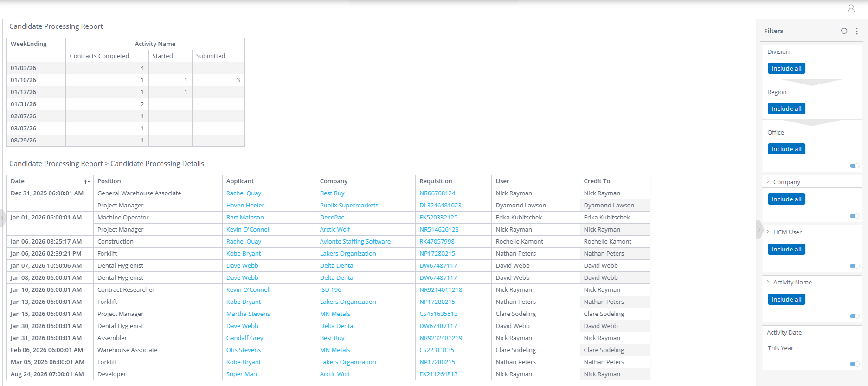Toggle the Division Region Office filter switch
Image resolution: width=868 pixels, height=386 pixels.
point(855,166)
